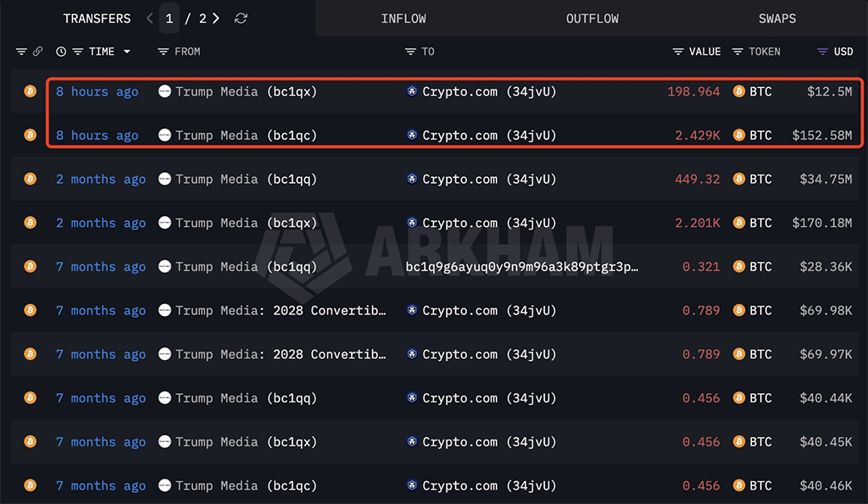Go to next transfers page
868x504 pixels.
click(216, 19)
